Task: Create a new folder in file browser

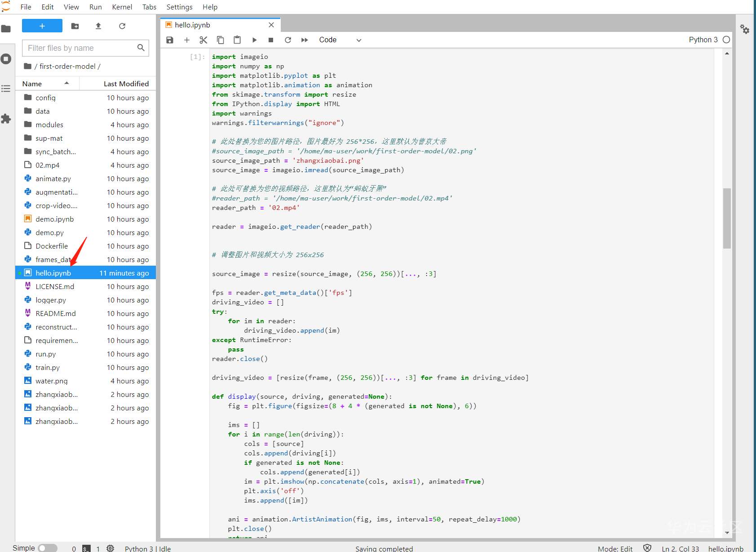Action: click(x=75, y=26)
